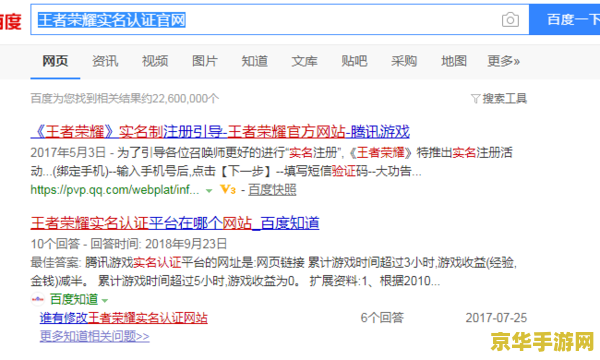Open the 图片 tab
600x360 pixels.
[x=205, y=61]
